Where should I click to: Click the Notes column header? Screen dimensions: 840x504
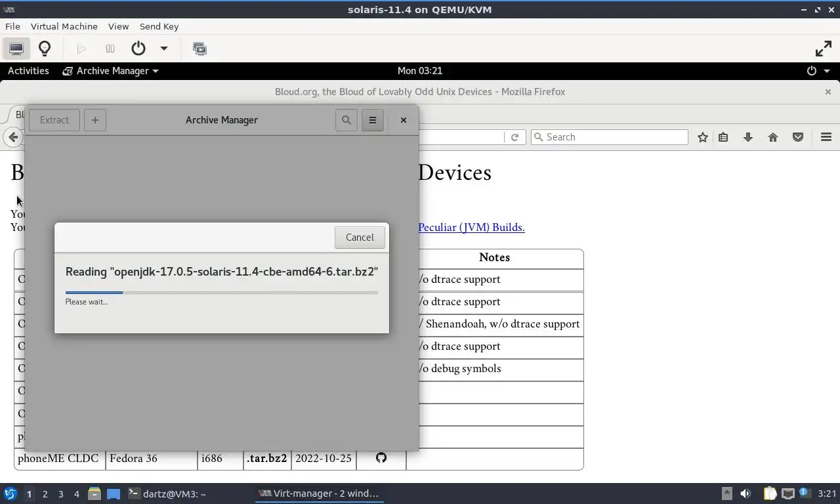(495, 258)
